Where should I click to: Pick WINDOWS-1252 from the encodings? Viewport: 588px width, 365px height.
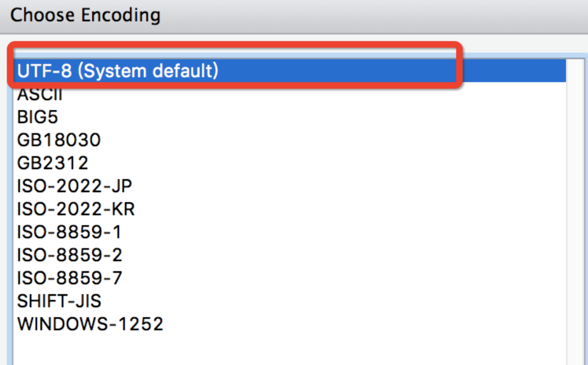click(x=90, y=324)
